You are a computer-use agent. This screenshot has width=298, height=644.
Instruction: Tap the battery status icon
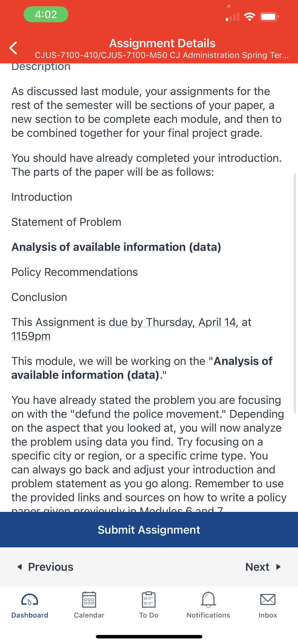point(269,17)
